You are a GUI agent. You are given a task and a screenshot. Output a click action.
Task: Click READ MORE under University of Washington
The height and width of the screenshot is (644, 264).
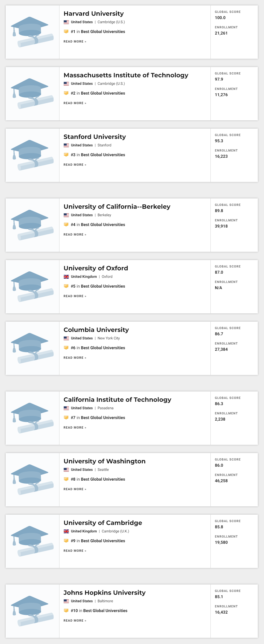coord(75,489)
